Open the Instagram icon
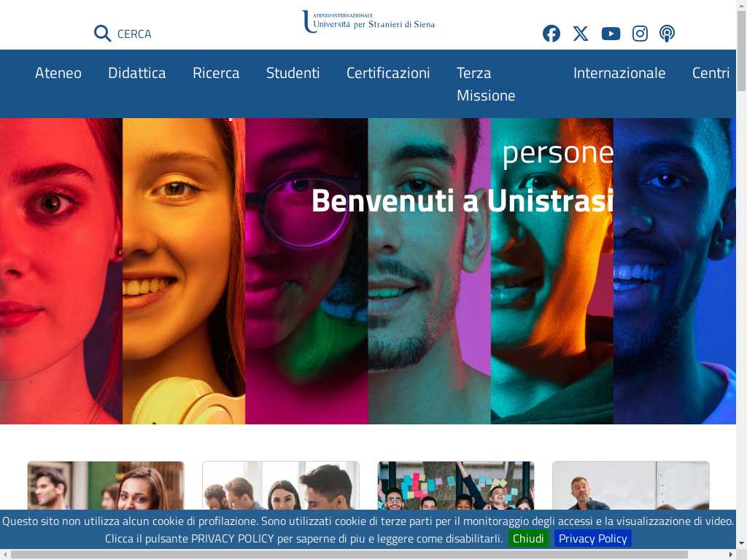This screenshot has width=747, height=560. pyautogui.click(x=640, y=34)
